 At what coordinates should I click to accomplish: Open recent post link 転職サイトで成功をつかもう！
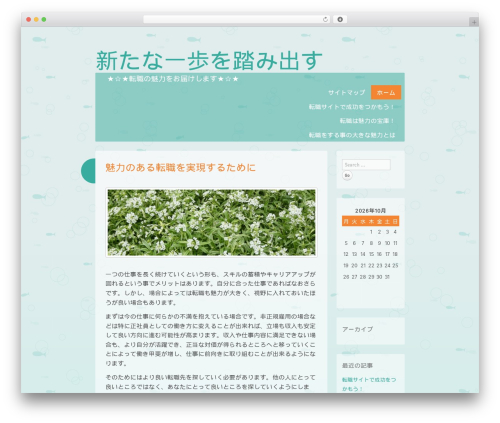point(369,384)
